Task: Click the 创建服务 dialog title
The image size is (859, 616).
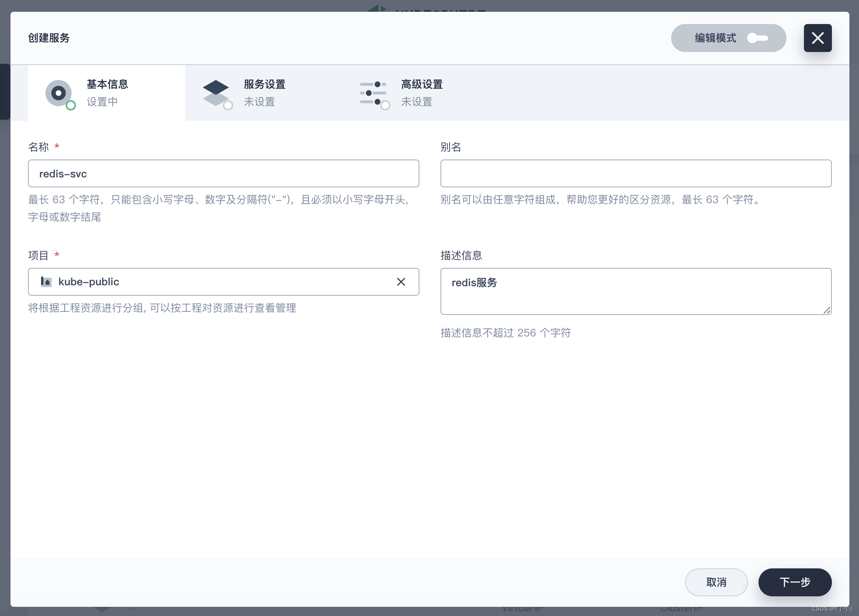Action: click(x=49, y=38)
